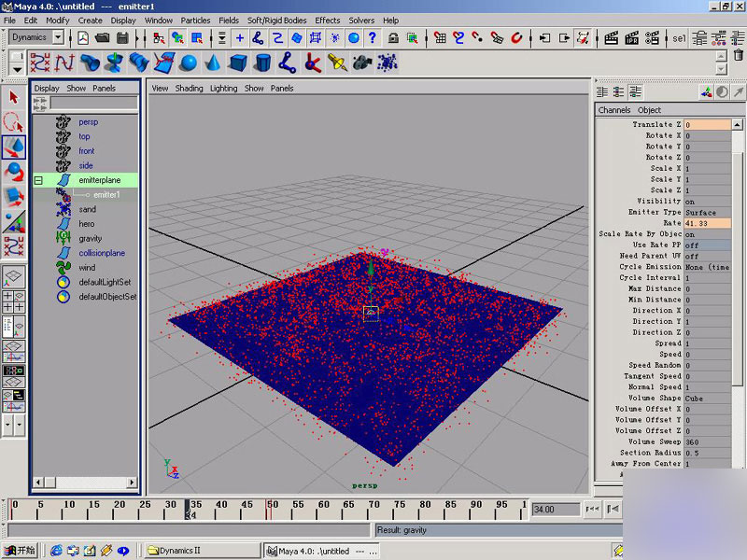
Task: Click the NURBS sphere shelf icon
Action: point(189,63)
